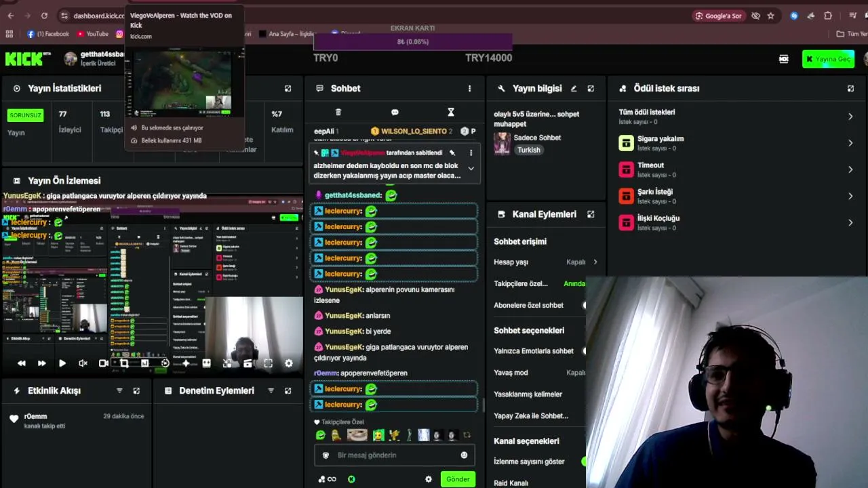The image size is (868, 488).
Task: Pop out the Yayın İstatistikleri panel
Action: 288,88
